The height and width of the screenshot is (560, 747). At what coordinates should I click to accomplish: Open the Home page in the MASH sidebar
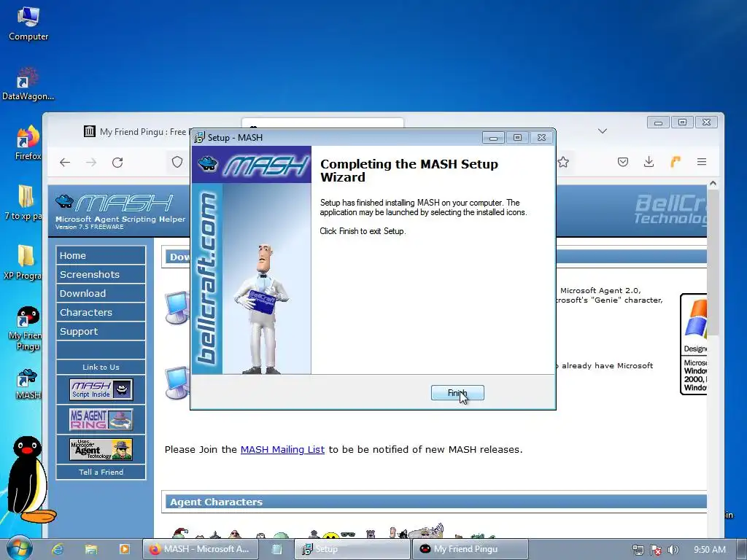[x=101, y=255]
